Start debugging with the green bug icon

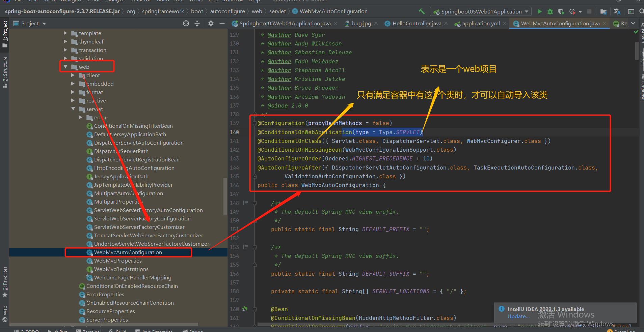(x=550, y=11)
